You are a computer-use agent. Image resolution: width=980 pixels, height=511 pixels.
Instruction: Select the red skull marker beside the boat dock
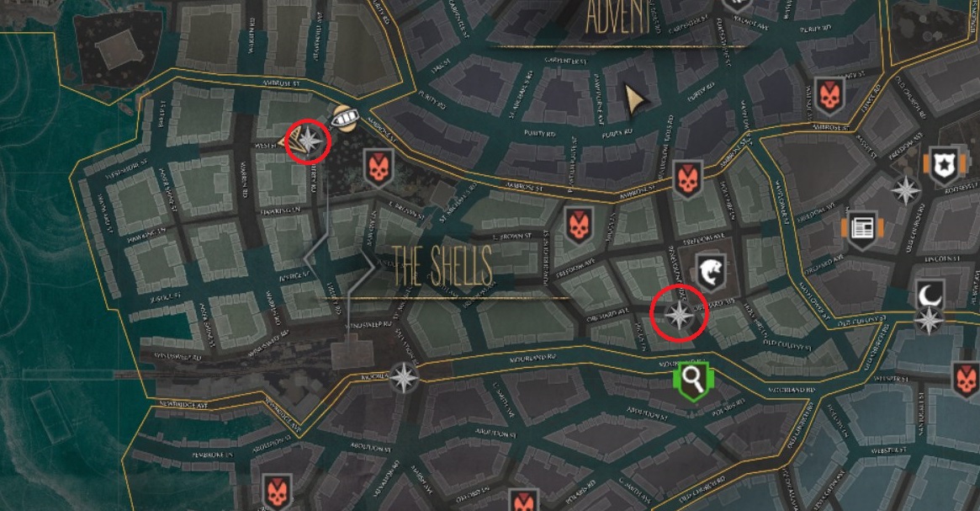[379, 168]
